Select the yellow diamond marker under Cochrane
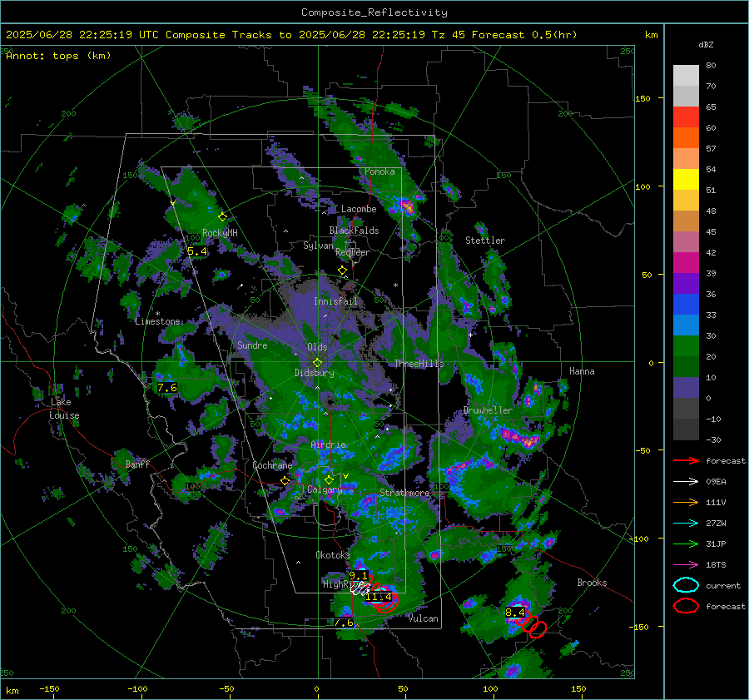 click(285, 481)
